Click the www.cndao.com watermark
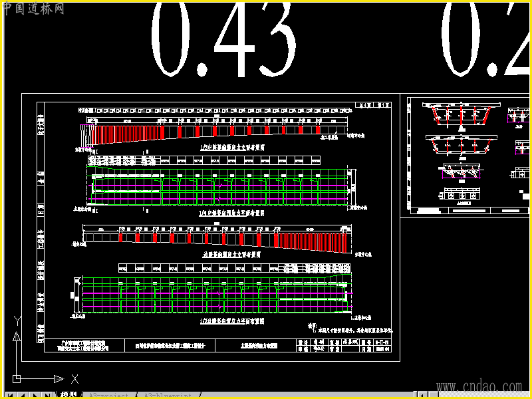The height and width of the screenshot is (399, 532). point(479,386)
